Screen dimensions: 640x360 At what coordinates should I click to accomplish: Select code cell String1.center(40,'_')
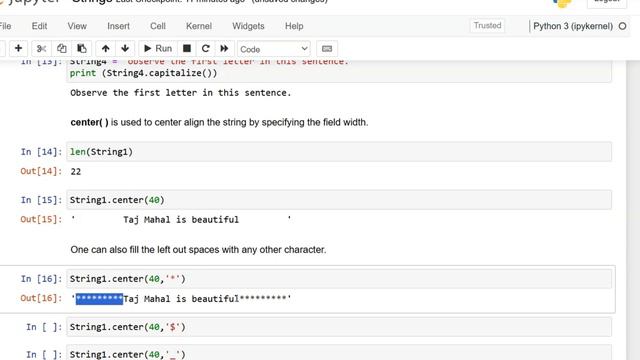point(339,353)
